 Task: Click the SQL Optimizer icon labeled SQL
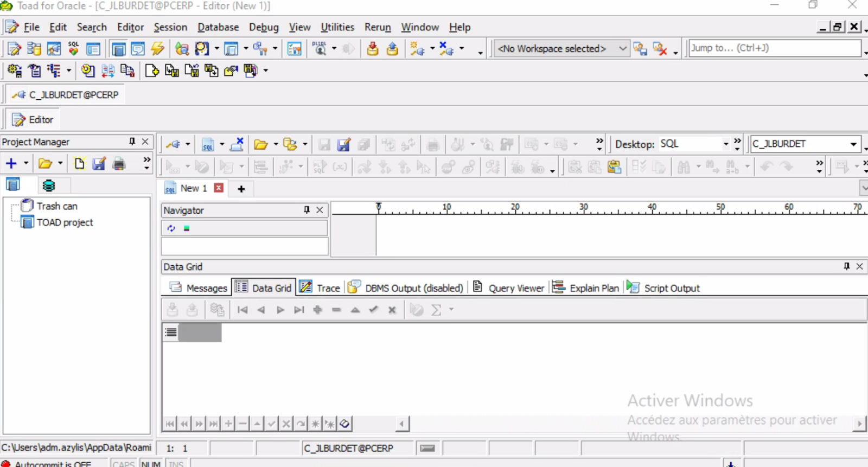point(73,49)
